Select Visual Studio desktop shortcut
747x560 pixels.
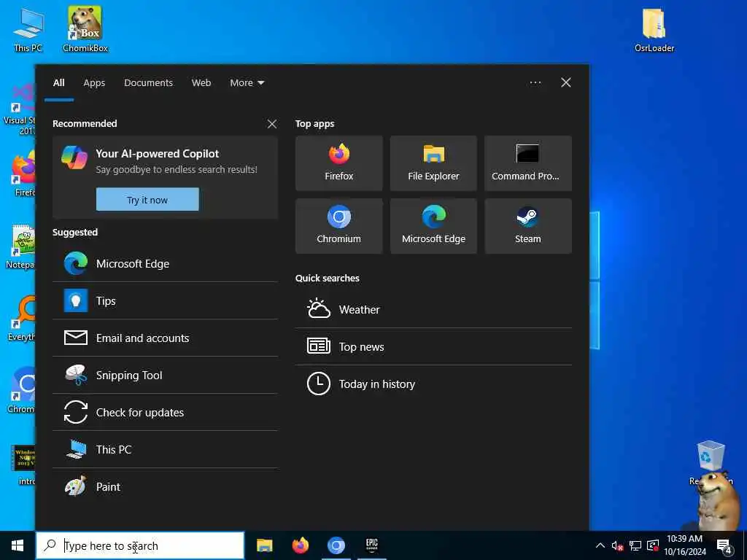[x=20, y=109]
